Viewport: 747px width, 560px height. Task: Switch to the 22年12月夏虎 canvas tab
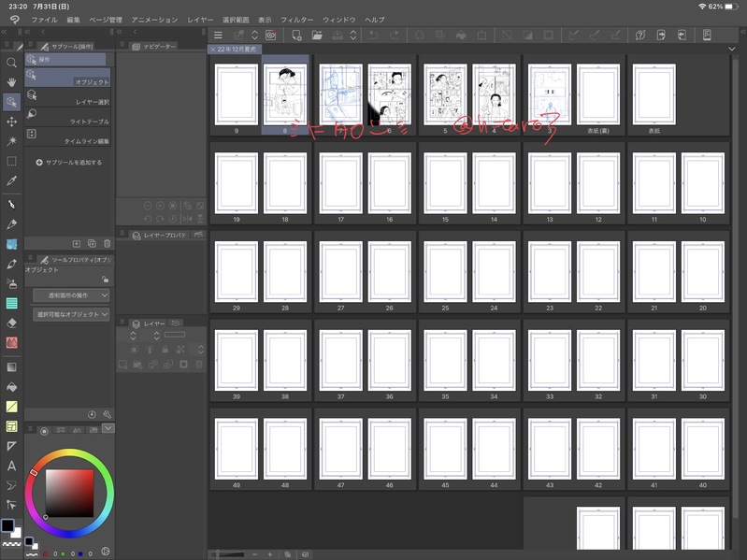[237, 49]
